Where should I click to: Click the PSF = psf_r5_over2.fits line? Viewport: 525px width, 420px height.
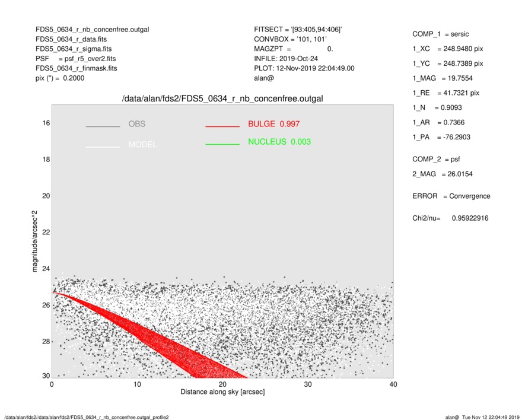(x=76, y=59)
